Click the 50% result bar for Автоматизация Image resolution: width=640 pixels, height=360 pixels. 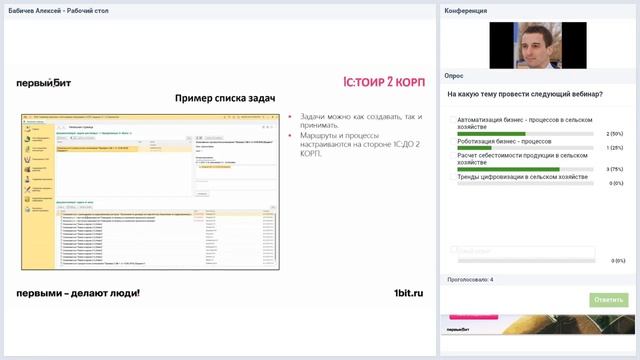click(525, 134)
